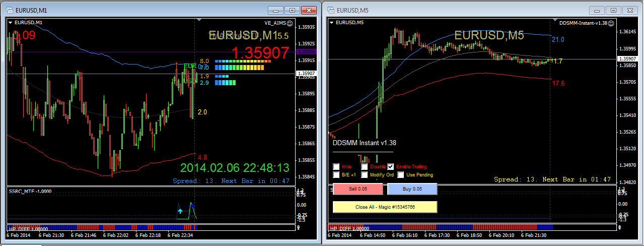The width and height of the screenshot is (644, 246).
Task: Click the 1.35907 bid price tag on M1 axis
Action: click(x=306, y=74)
